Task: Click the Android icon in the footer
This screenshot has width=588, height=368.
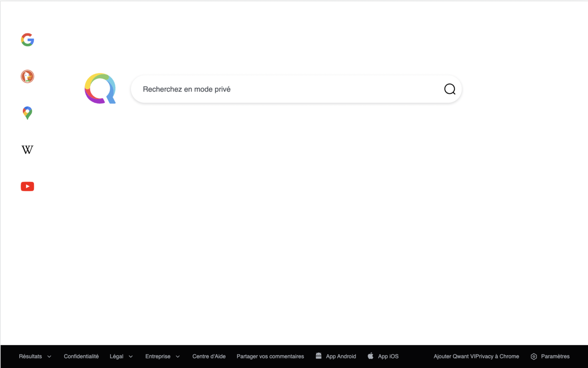Action: pos(318,356)
